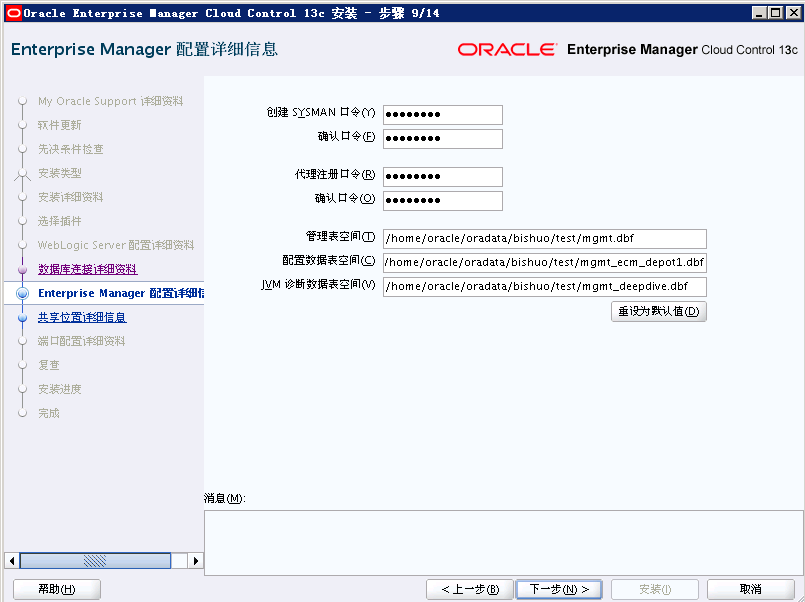
Task: Select the Enterprise Manager 配置详细信息 step
Action: point(121,293)
